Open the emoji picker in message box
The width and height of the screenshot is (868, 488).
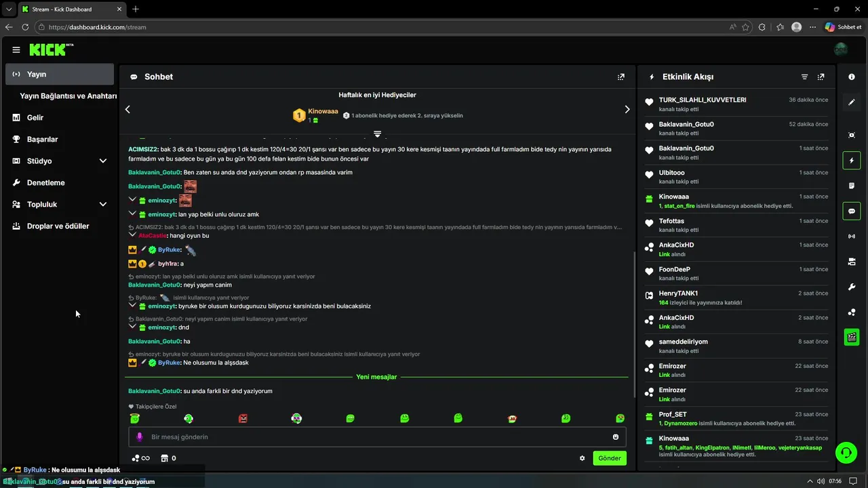coord(616,437)
